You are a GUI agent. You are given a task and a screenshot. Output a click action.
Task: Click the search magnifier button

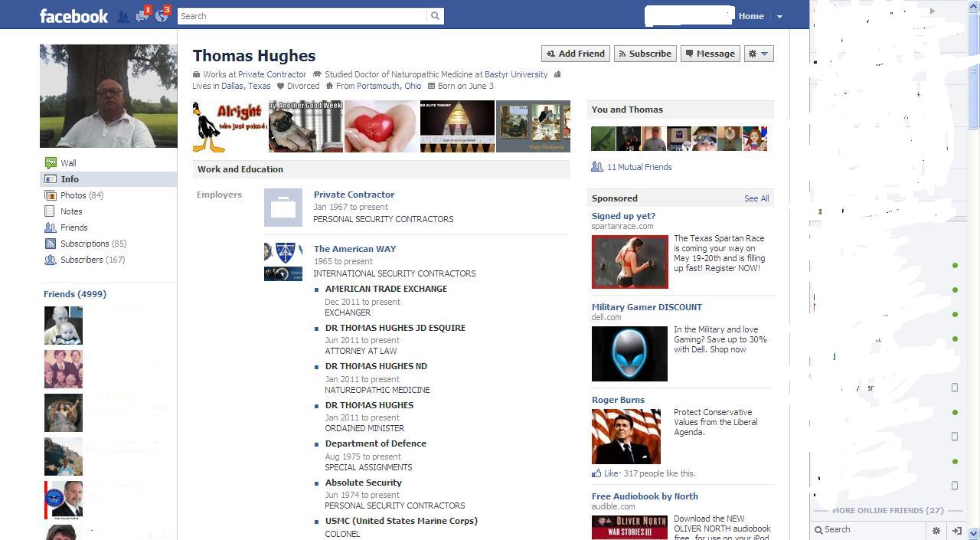[435, 16]
